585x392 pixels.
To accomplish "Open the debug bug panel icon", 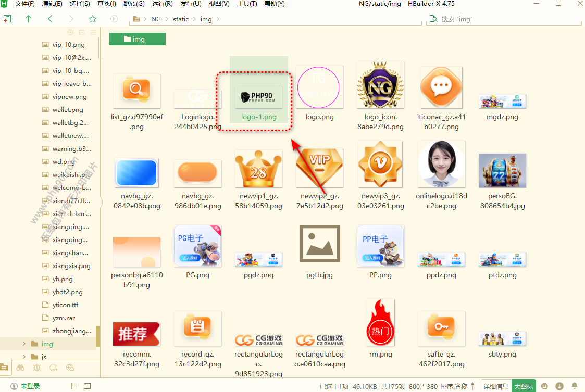I will pyautogui.click(x=37, y=368).
